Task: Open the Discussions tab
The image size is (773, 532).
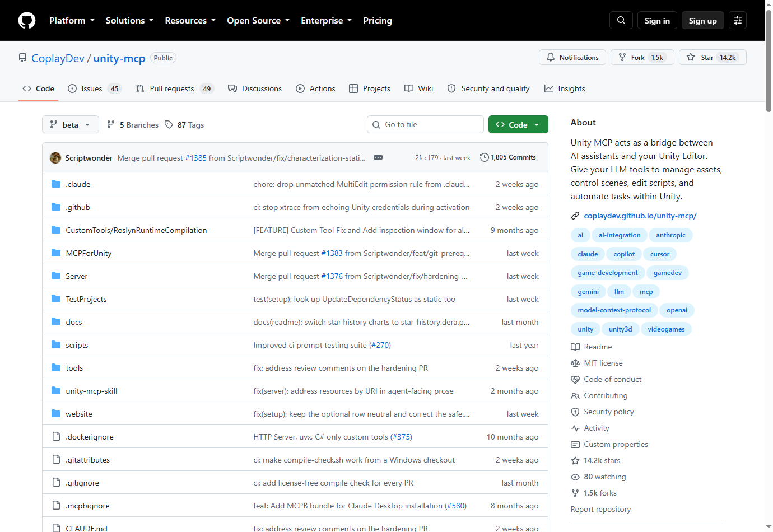Action: point(255,88)
